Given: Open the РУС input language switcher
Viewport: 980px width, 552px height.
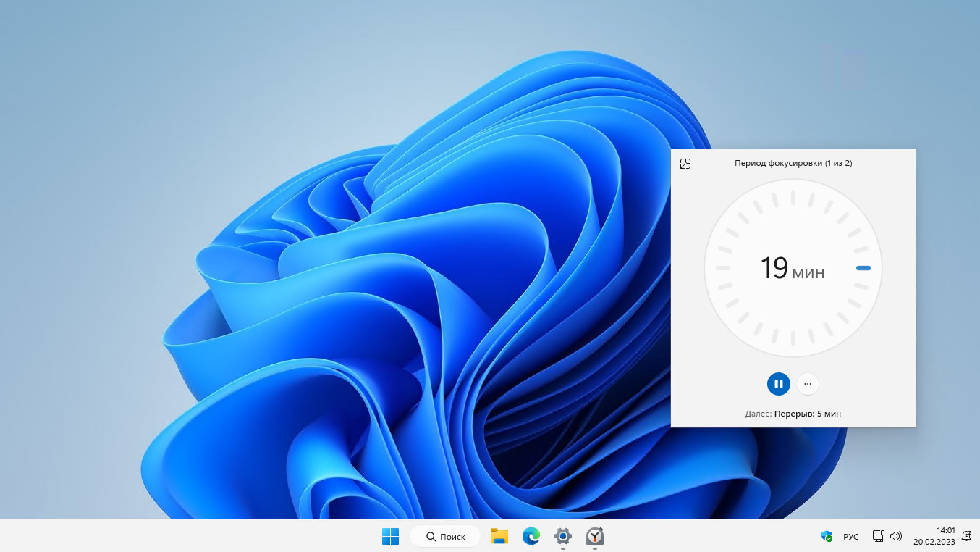Looking at the screenshot, I should coord(851,537).
